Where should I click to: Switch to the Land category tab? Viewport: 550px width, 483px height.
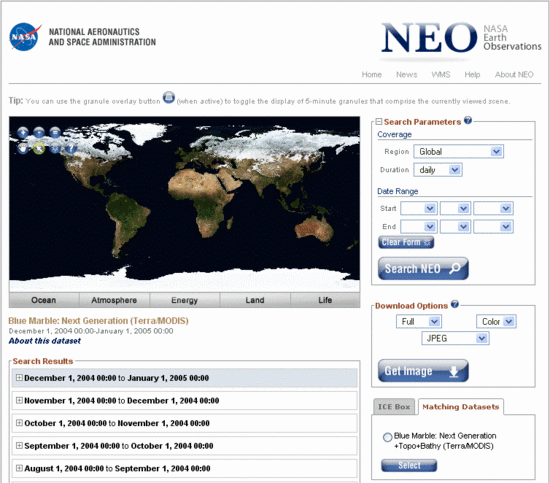(255, 300)
